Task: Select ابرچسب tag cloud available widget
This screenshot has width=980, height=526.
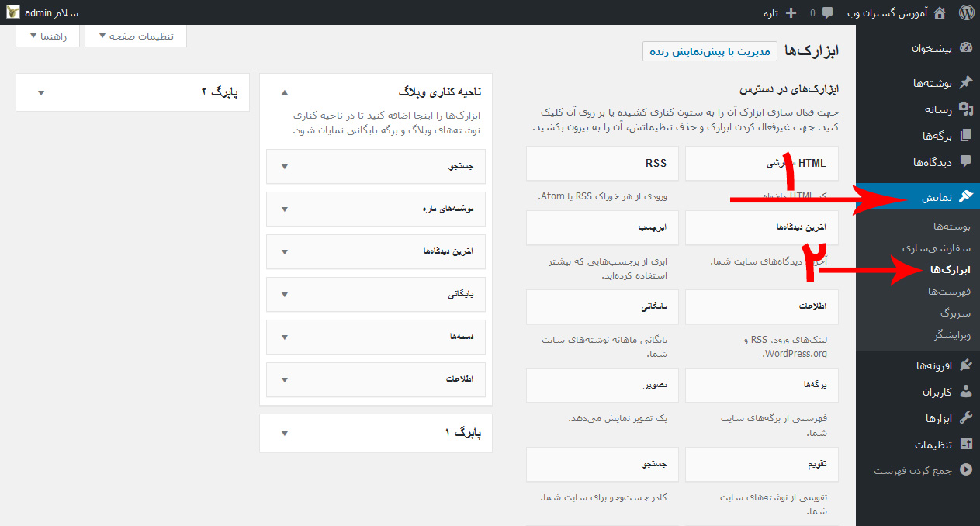Action: [602, 228]
